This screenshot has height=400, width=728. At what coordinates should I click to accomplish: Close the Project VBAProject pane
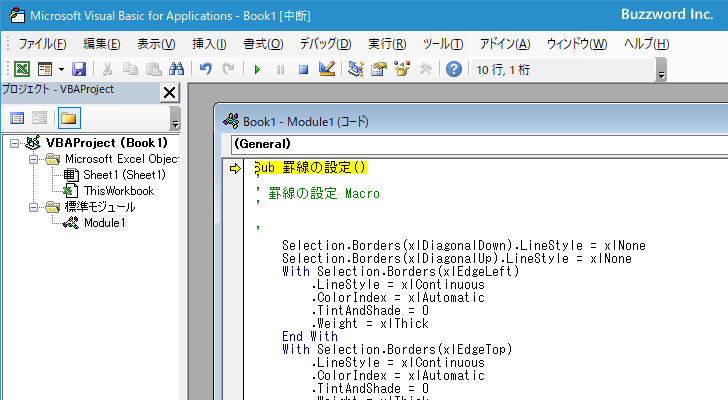[169, 92]
